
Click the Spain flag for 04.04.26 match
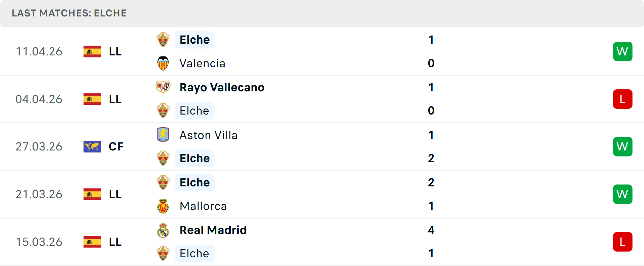tap(92, 99)
